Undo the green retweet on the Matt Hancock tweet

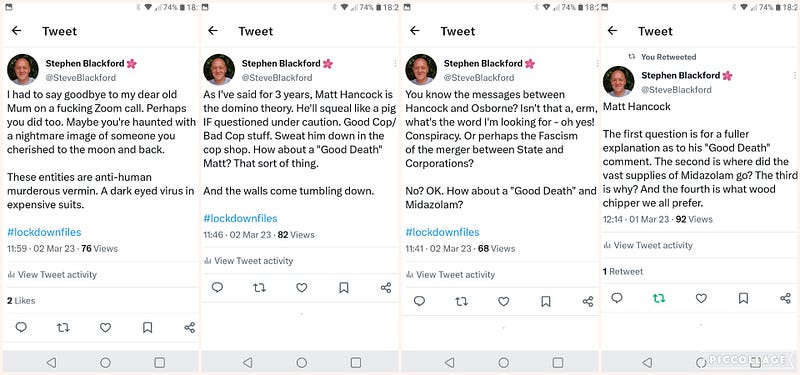point(659,298)
